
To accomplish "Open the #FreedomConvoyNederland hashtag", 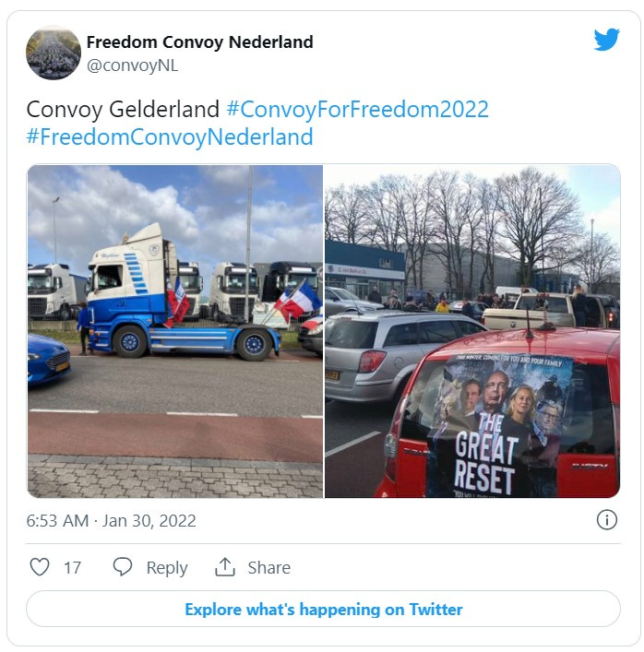I will 170,136.
